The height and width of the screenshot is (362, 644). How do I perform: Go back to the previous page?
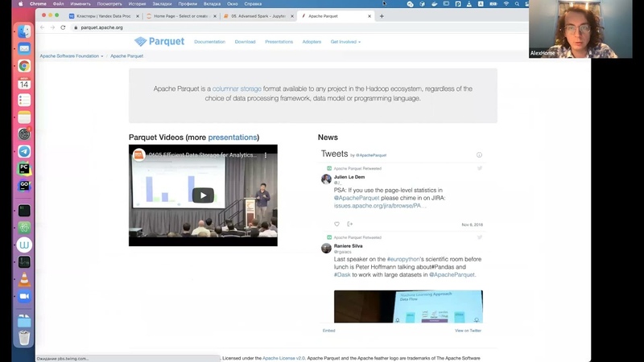[x=43, y=27]
